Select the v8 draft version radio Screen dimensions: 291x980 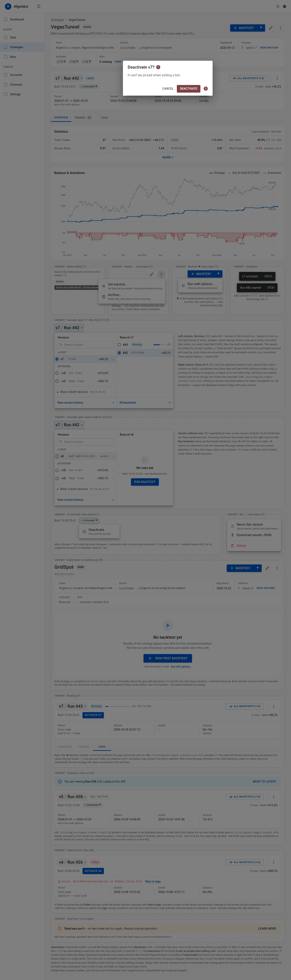click(57, 456)
